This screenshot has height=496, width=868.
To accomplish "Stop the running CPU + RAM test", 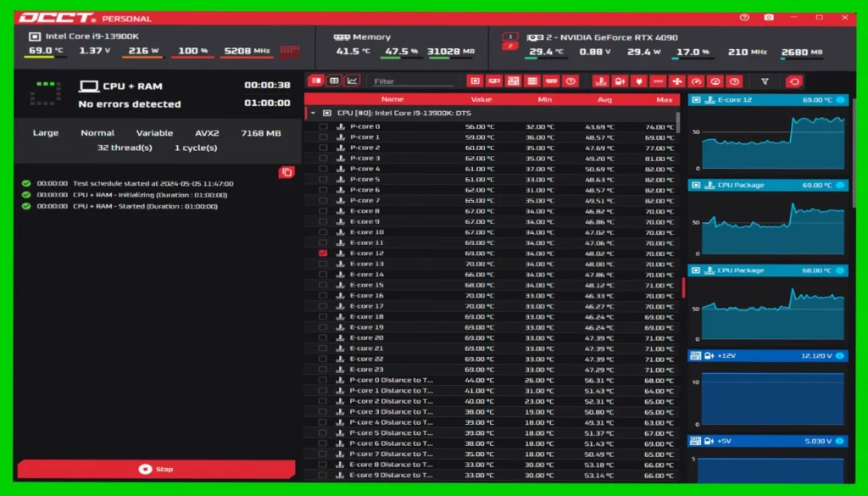I will point(156,469).
